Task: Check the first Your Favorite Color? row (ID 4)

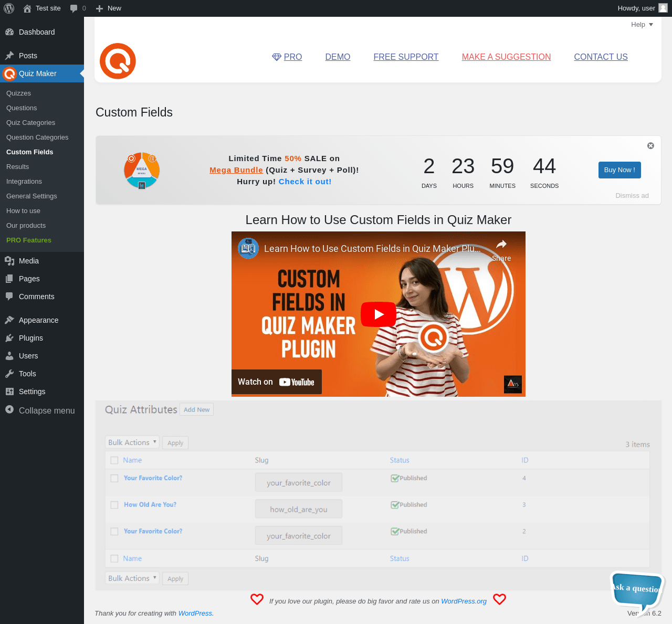Action: [114, 479]
